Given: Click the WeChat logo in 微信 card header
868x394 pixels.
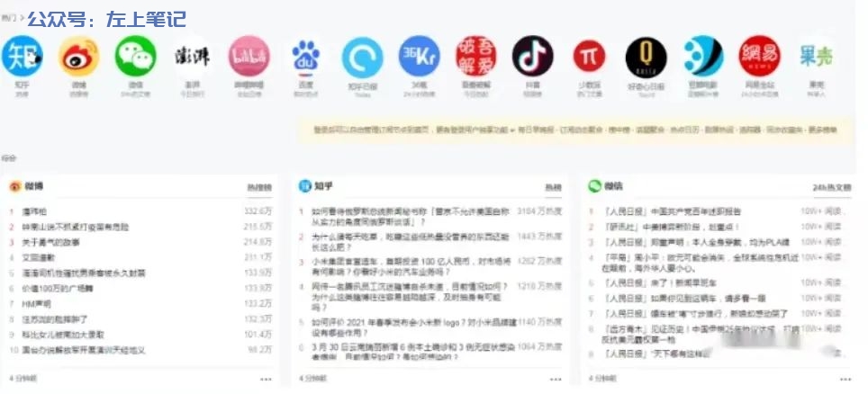Looking at the screenshot, I should (x=595, y=186).
